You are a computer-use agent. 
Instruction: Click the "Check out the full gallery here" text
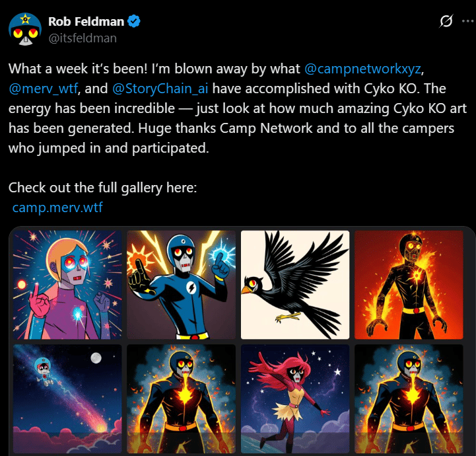pyautogui.click(x=102, y=188)
